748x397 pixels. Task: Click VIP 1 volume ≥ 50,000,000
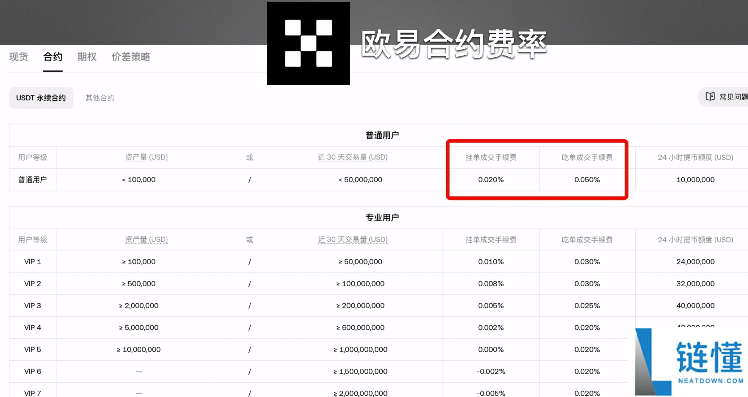point(360,262)
